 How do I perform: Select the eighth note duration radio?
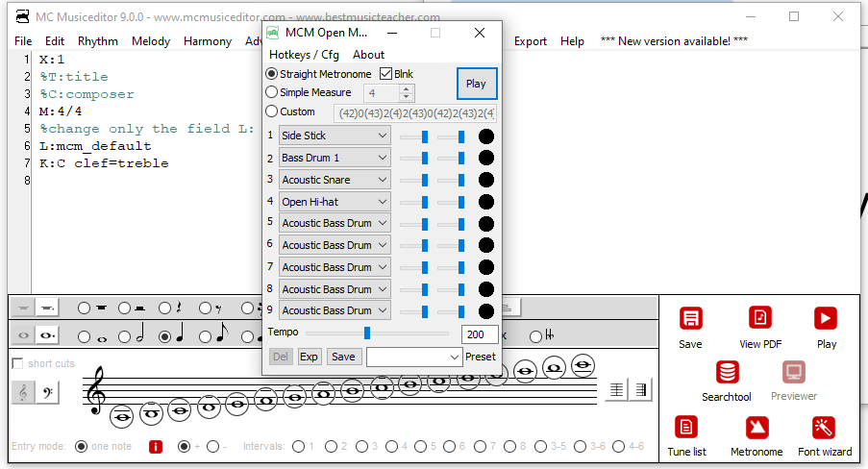(205, 336)
